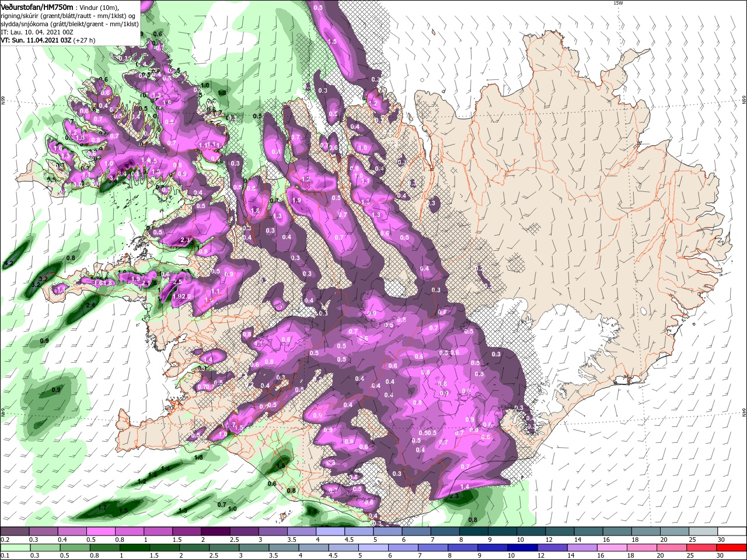Click the bright pink upper swatch labeled 0.5
The width and height of the screenshot is (747, 560).
tap(100, 531)
